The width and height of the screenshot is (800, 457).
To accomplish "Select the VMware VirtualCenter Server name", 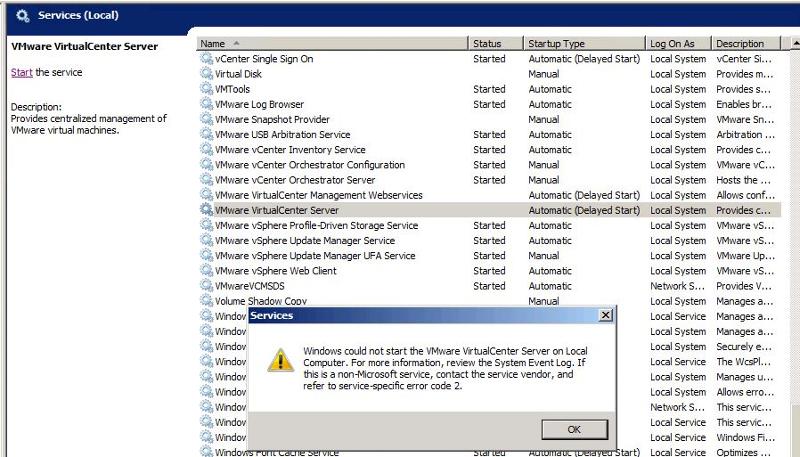I will coord(277,210).
